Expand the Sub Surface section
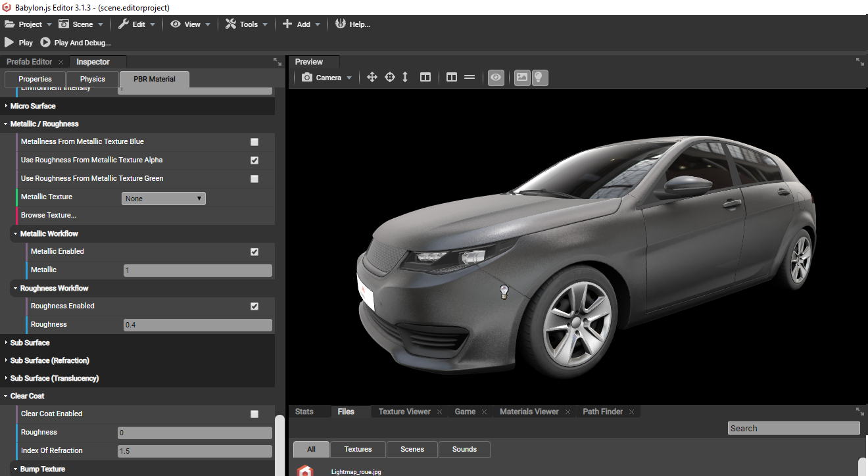 pos(5,343)
